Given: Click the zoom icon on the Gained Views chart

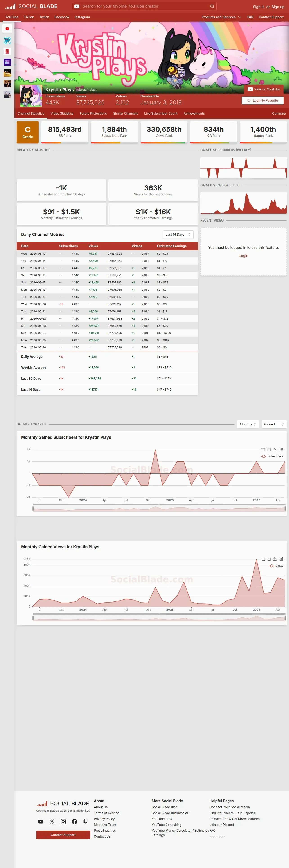Looking at the screenshot, I should click(263, 559).
